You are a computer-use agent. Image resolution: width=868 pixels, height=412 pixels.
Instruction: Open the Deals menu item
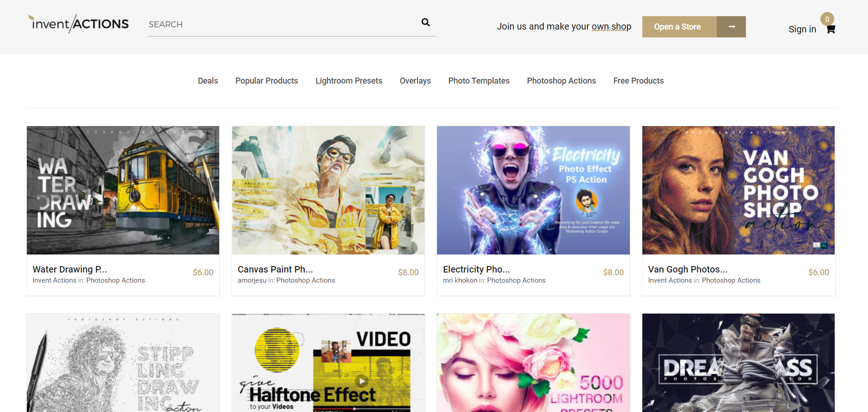(208, 81)
